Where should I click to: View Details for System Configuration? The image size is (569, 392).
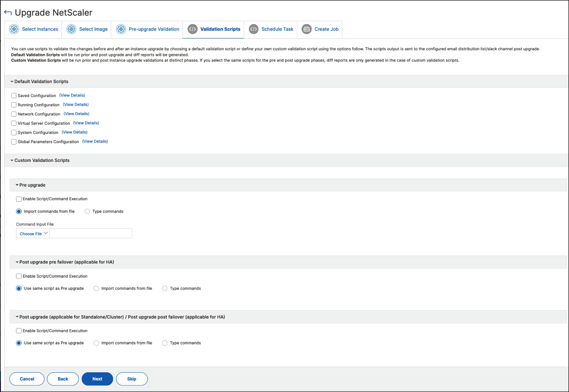click(75, 132)
